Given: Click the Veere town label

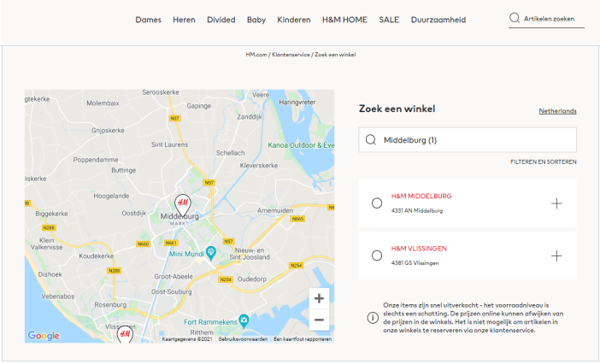Looking at the screenshot, I should click(261, 95).
